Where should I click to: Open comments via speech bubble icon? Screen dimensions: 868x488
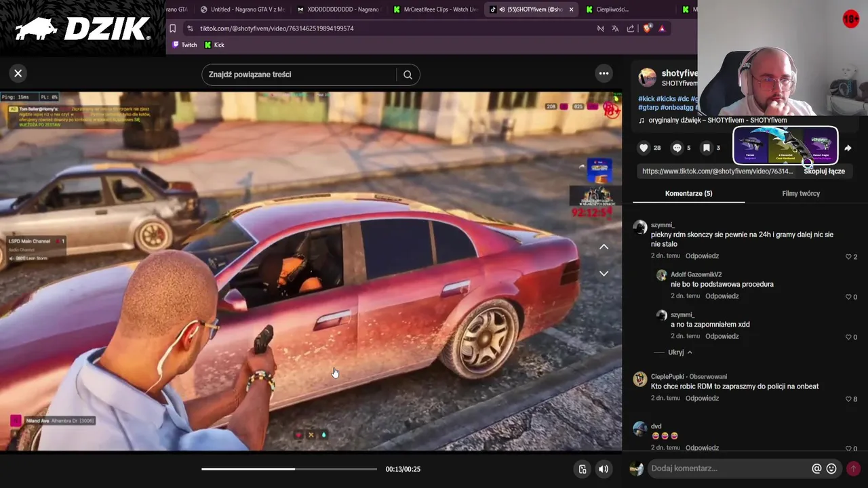677,148
